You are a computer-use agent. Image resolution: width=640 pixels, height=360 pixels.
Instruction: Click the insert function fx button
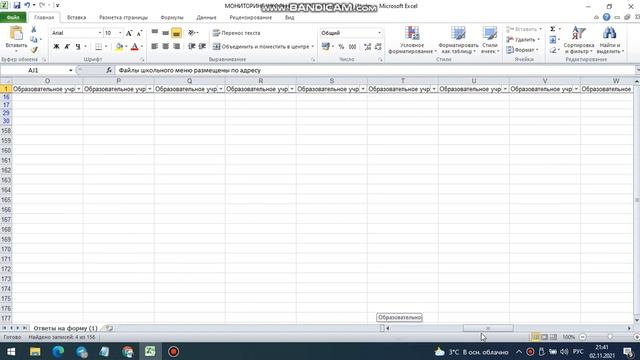(x=109, y=70)
